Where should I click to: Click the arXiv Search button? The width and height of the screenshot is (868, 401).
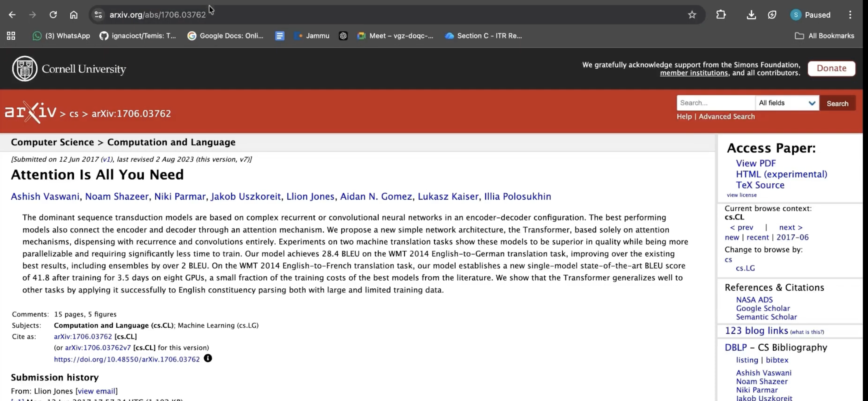click(837, 103)
